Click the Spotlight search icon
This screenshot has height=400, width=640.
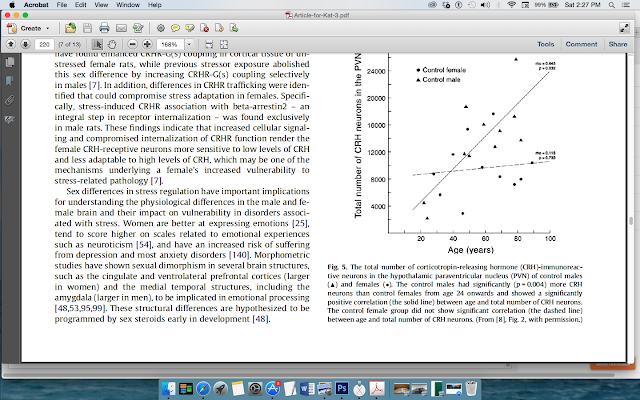(611, 5)
